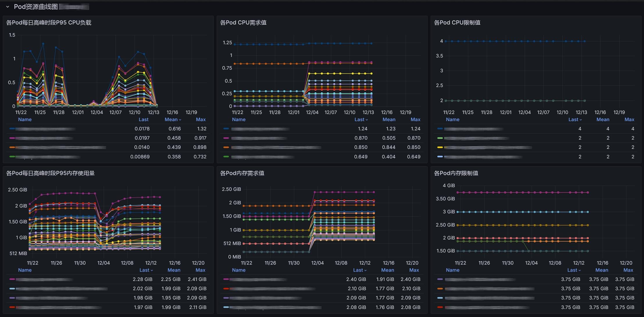Image resolution: width=644 pixels, height=317 pixels.
Task: Click Name column header in 各Pod内存需求值 legend
Action: point(239,270)
